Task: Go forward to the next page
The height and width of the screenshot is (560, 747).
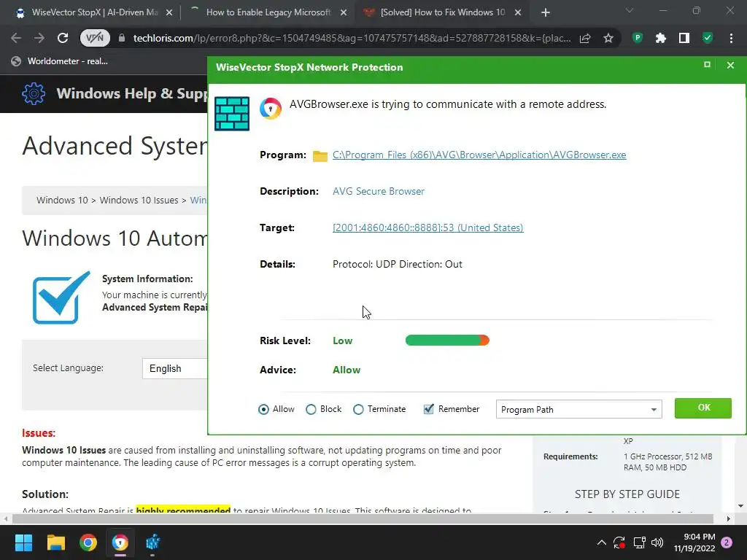Action: tap(39, 38)
